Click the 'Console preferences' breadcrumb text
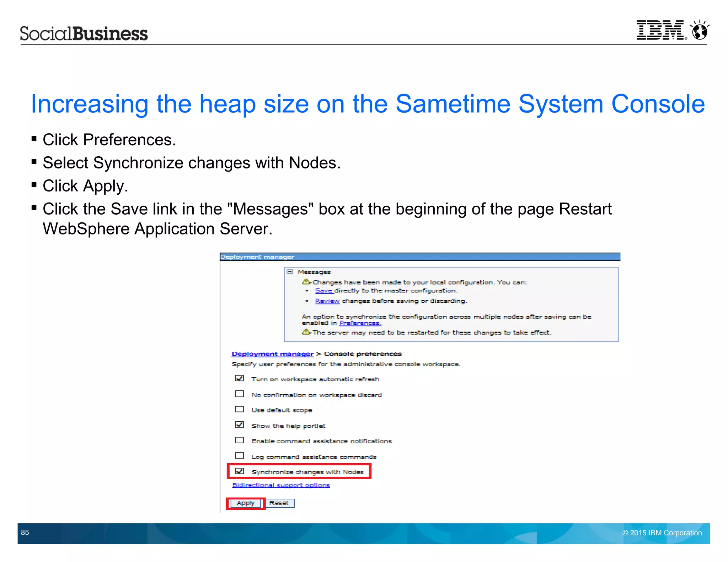 (x=363, y=354)
